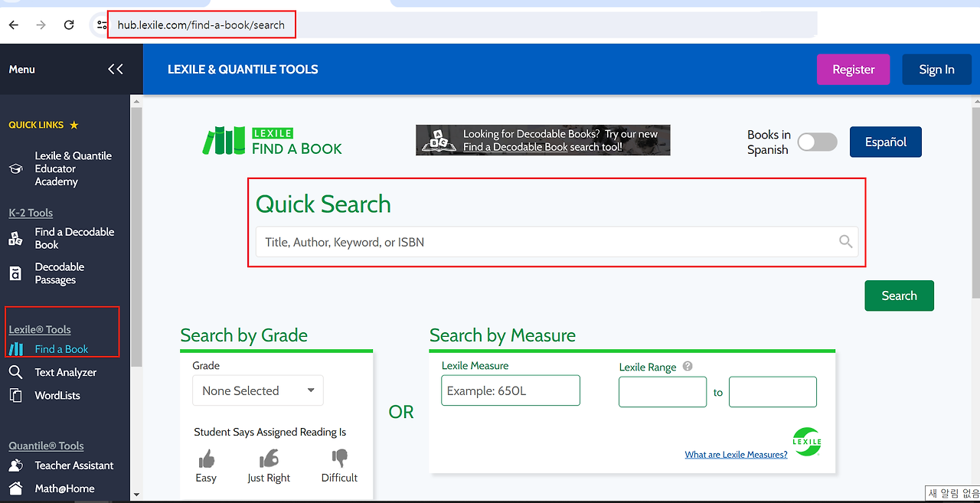
Task: Click the address bar URL hub.lexile.com
Action: click(x=201, y=25)
